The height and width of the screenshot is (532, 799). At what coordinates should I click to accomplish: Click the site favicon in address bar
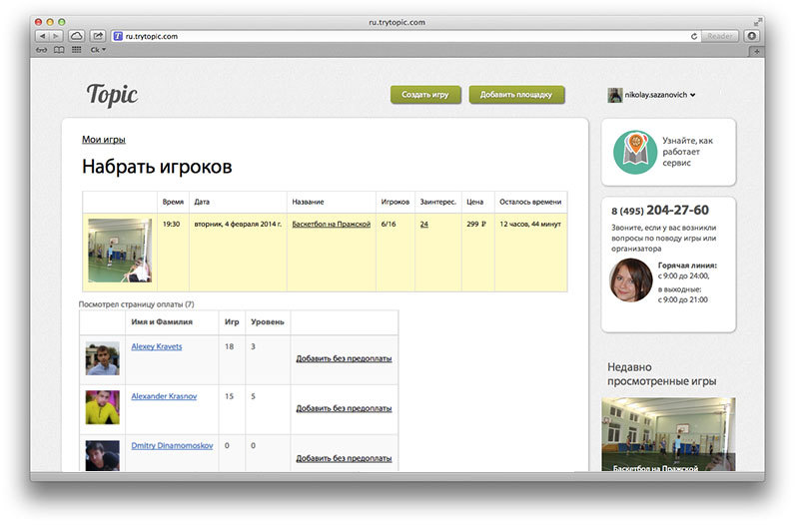coord(118,36)
